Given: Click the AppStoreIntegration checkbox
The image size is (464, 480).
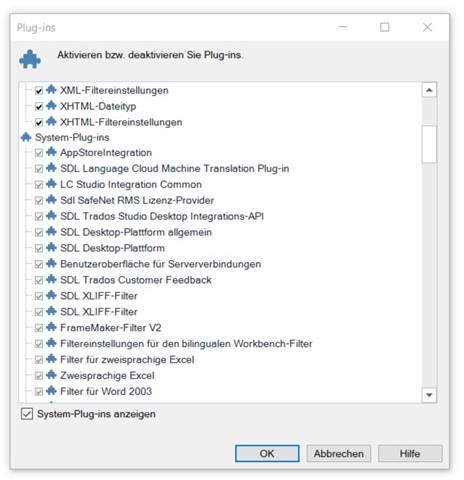Looking at the screenshot, I should tap(39, 153).
